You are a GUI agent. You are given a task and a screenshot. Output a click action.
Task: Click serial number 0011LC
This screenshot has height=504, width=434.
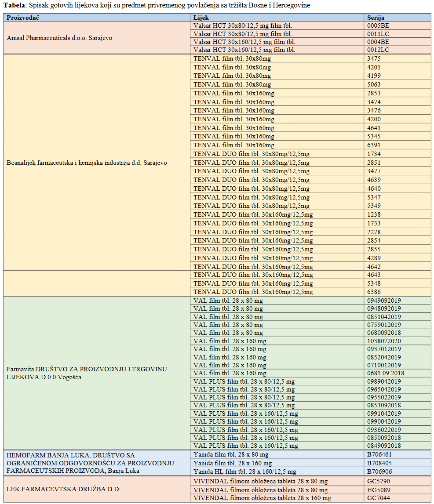click(x=378, y=34)
